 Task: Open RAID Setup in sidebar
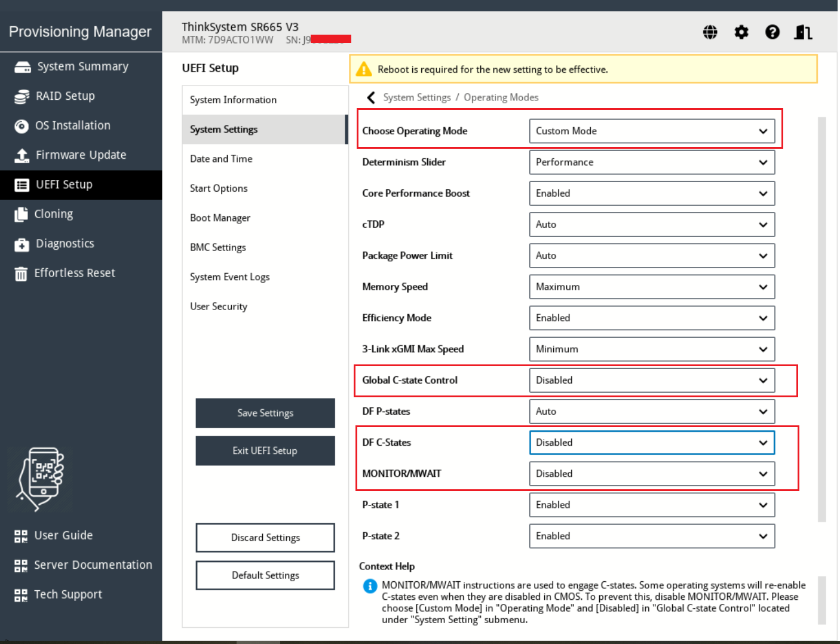pos(81,96)
